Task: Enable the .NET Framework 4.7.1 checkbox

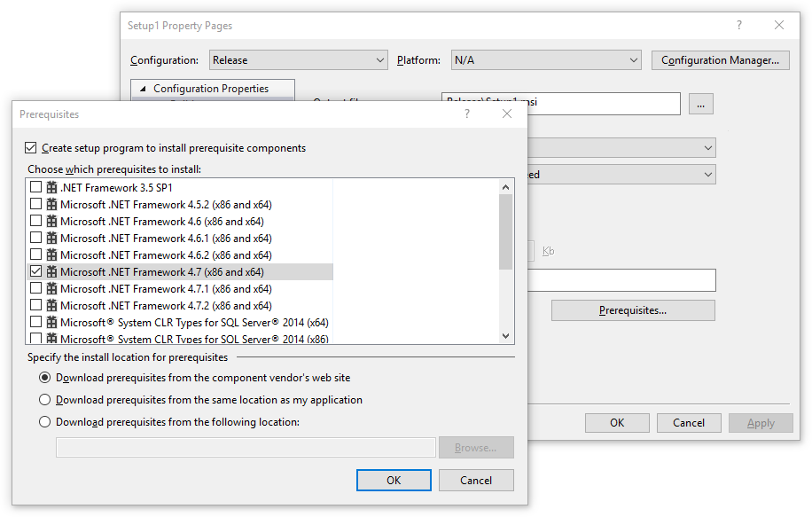Action: click(35, 289)
